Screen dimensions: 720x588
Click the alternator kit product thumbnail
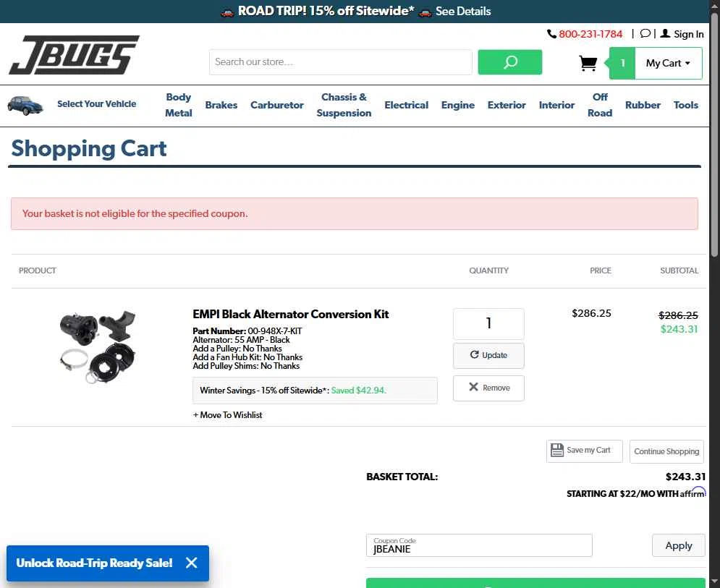point(98,347)
